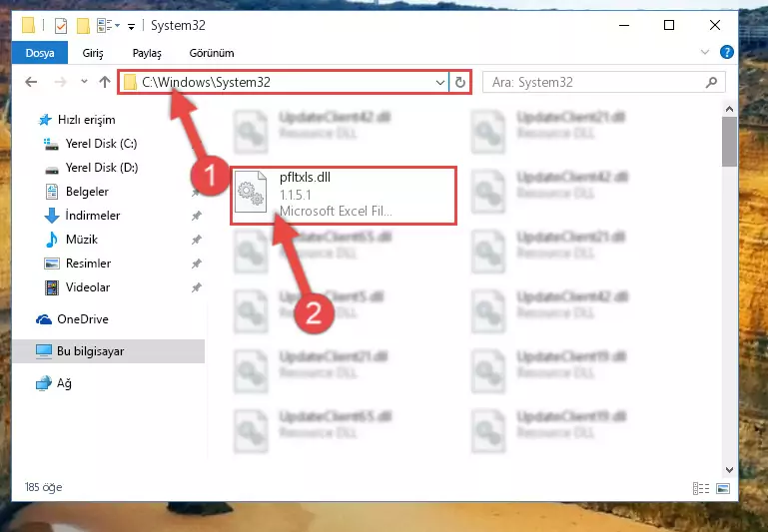Click the Ara: System32 search box
The width and height of the screenshot is (768, 532).
pos(603,82)
